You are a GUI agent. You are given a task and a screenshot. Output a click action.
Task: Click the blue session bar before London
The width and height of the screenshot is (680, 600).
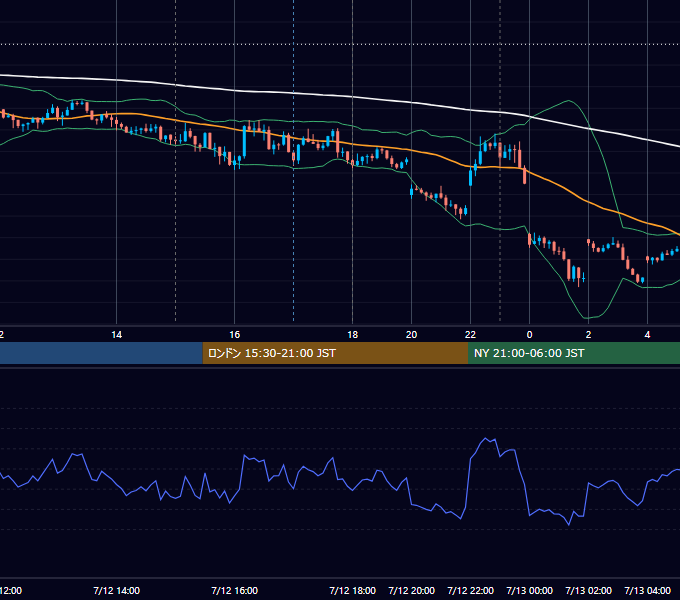[x=101, y=353]
